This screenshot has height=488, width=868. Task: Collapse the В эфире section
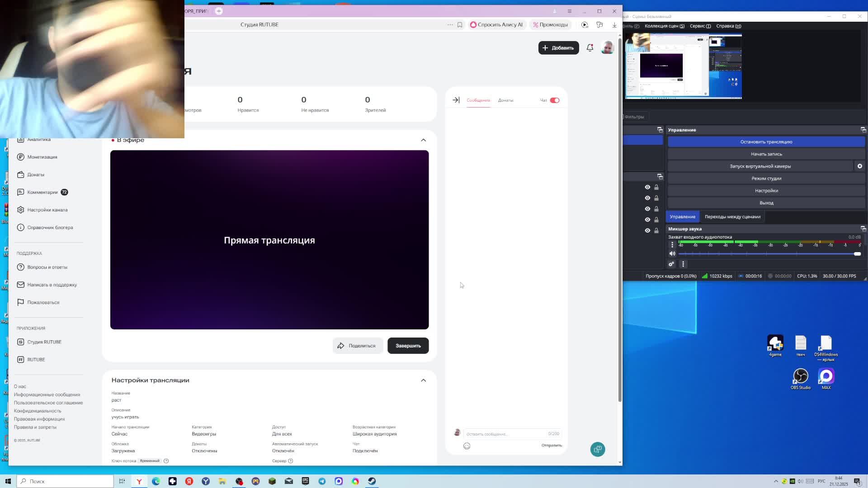[x=423, y=140]
